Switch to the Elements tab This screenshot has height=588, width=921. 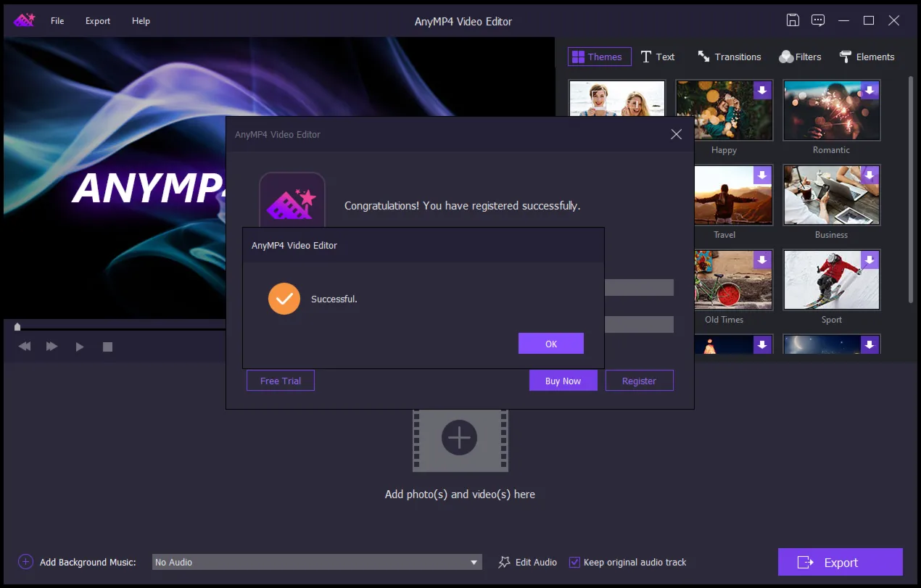click(867, 57)
